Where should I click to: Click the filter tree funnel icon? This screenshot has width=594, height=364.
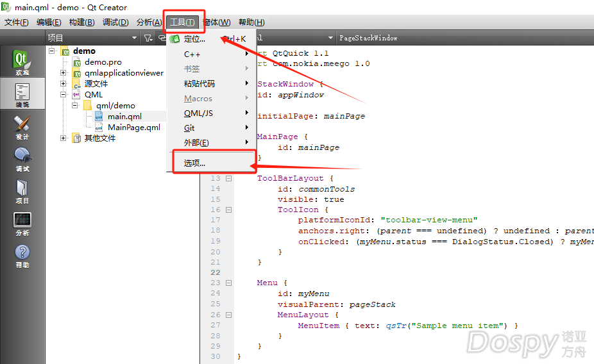click(x=148, y=38)
